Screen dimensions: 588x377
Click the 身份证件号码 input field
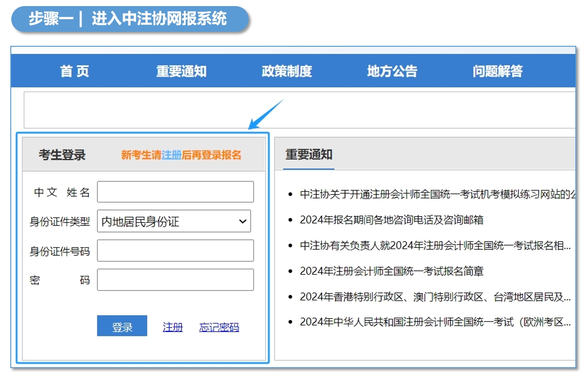click(175, 251)
